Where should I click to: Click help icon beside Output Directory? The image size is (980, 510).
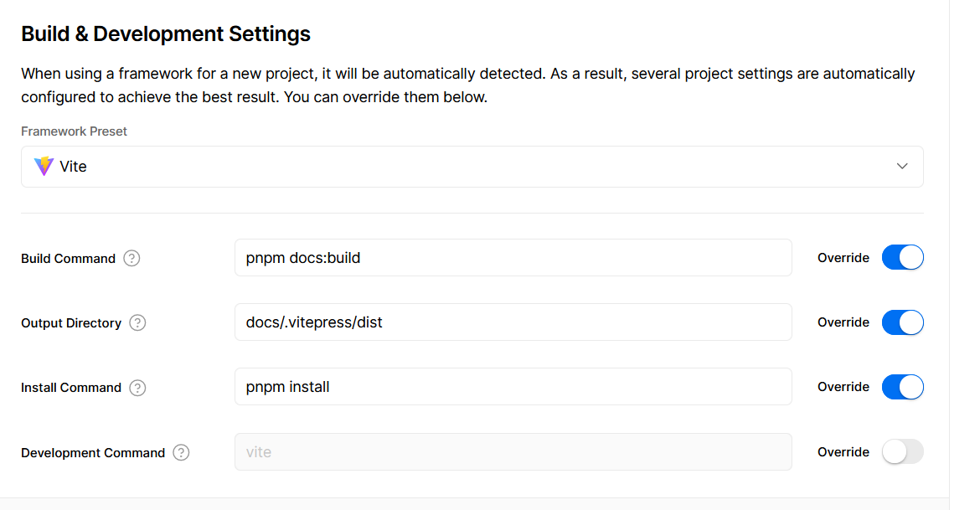137,322
